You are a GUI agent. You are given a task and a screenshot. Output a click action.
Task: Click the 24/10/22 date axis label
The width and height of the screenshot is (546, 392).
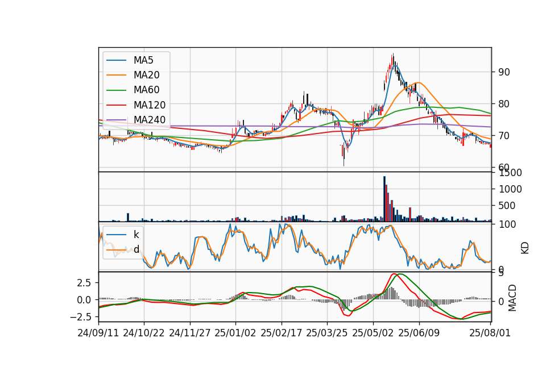point(144,333)
